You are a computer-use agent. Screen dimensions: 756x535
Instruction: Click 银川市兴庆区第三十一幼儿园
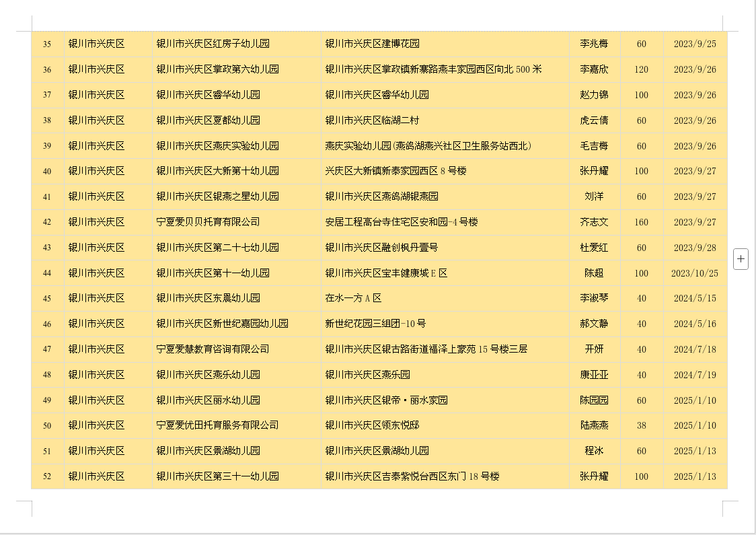(217, 477)
